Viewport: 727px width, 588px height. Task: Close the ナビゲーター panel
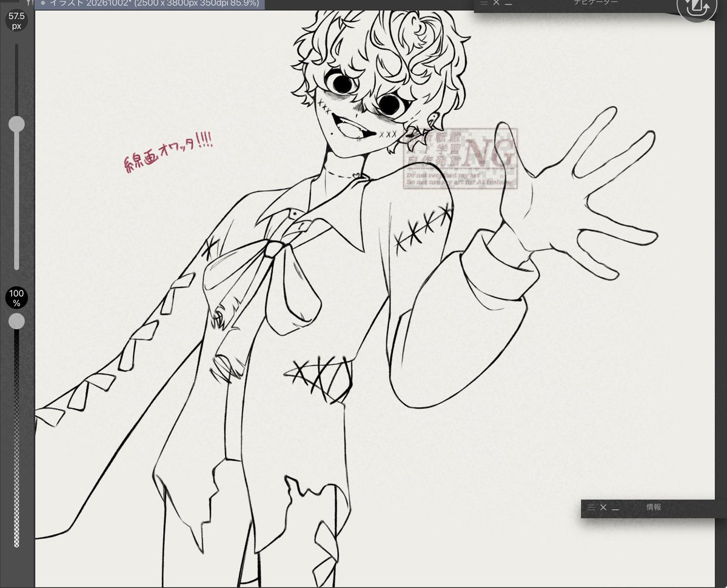point(496,3)
